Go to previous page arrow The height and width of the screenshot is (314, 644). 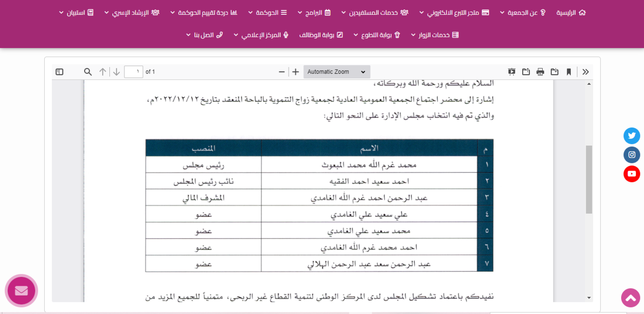pyautogui.click(x=103, y=72)
